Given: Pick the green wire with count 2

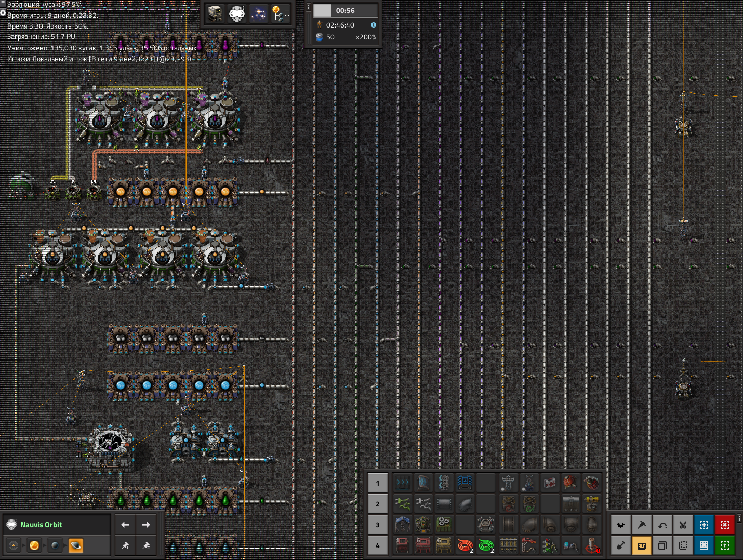Looking at the screenshot, I should [485, 545].
